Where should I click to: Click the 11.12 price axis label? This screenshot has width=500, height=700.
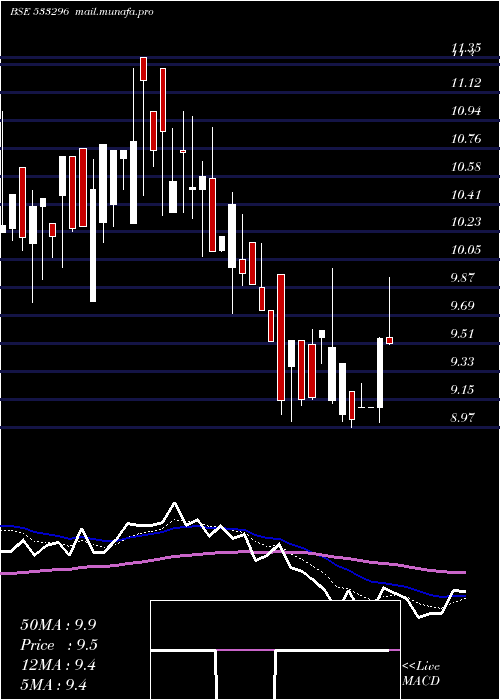466,83
